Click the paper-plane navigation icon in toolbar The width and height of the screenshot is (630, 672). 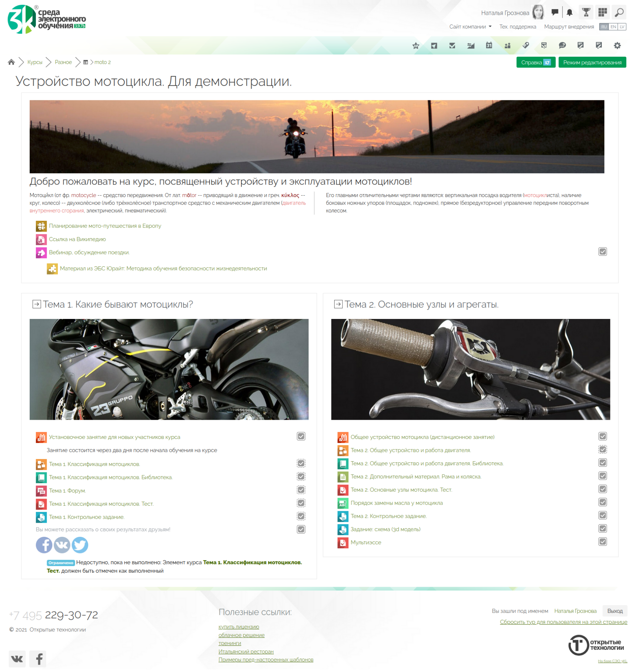434,46
